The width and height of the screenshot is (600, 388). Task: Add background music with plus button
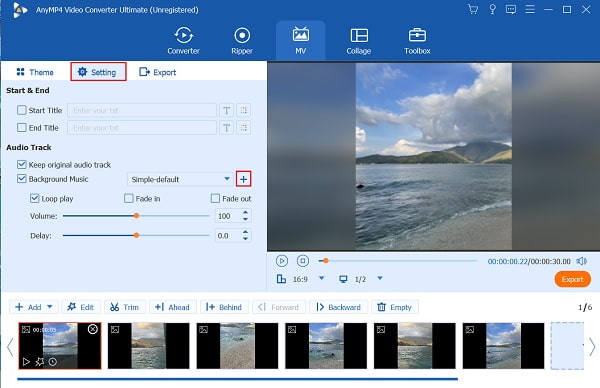(x=244, y=179)
